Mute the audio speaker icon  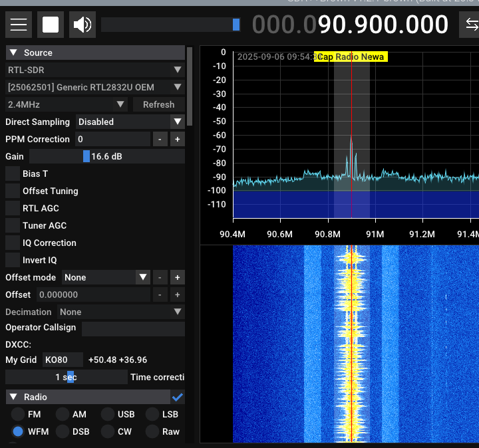tap(82, 25)
